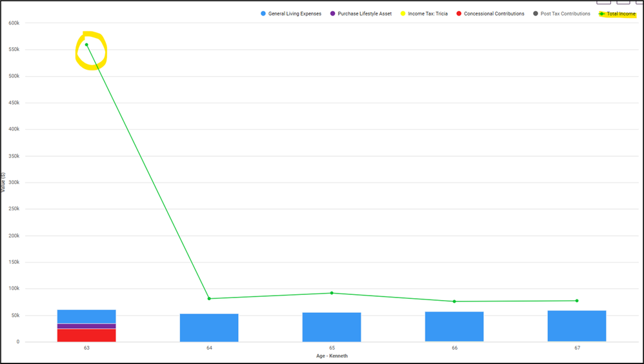Select Total Income marker at age 66
The width and height of the screenshot is (644, 364).
coord(454,301)
